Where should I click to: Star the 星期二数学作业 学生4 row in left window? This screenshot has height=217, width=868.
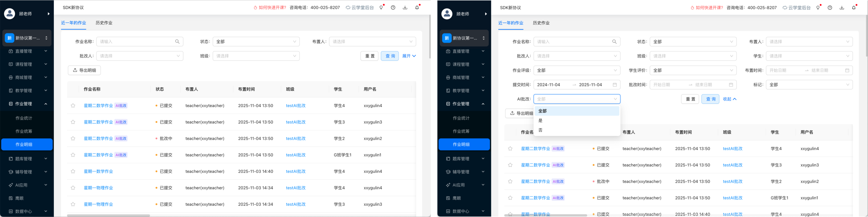click(x=73, y=106)
